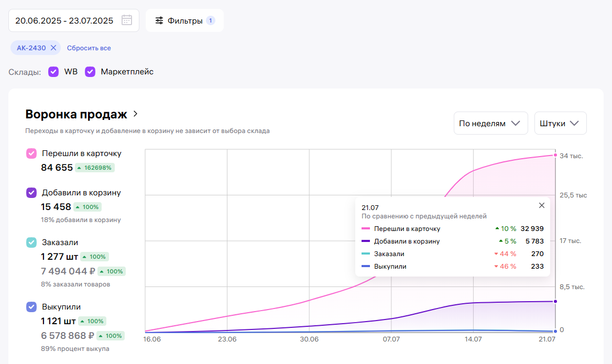This screenshot has height=364, width=612.
Task: Click the Сбросить все link
Action: pyautogui.click(x=89, y=48)
